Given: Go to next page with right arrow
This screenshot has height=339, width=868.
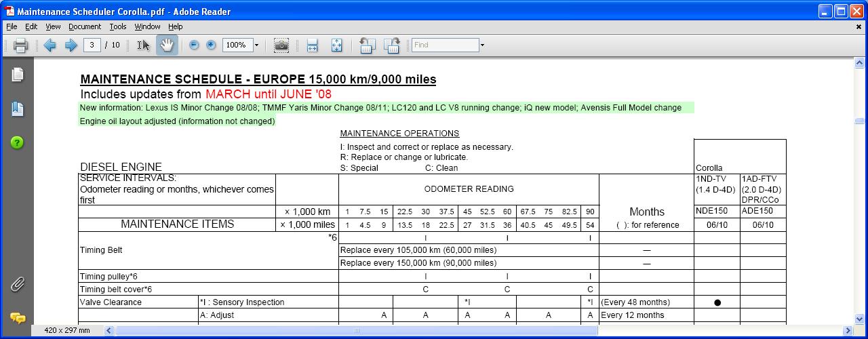Looking at the screenshot, I should [x=71, y=45].
